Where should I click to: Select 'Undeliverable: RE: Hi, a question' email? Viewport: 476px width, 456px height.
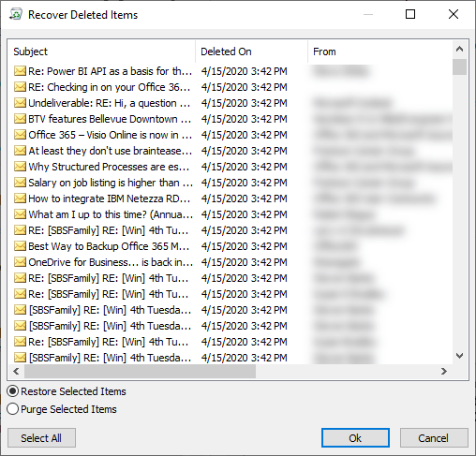(x=110, y=103)
